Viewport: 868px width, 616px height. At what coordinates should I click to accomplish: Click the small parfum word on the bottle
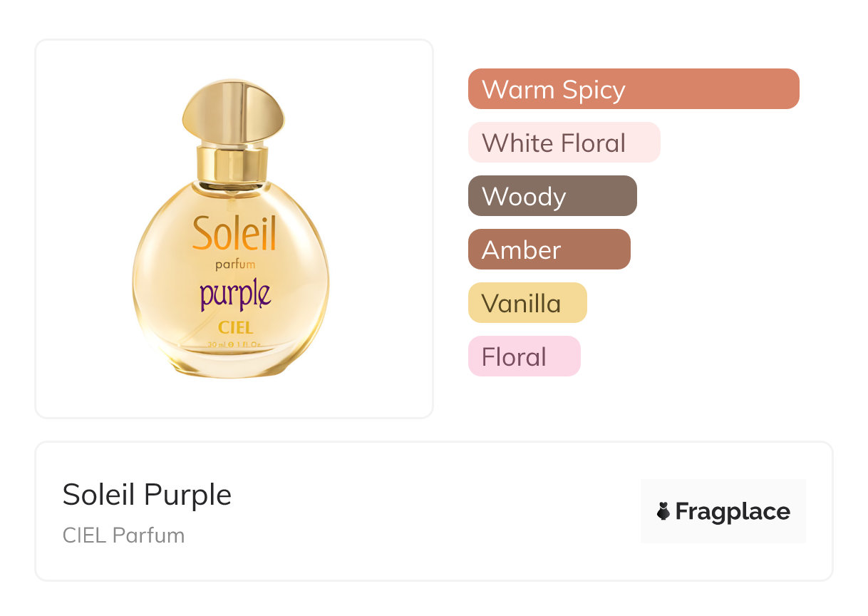click(x=235, y=265)
